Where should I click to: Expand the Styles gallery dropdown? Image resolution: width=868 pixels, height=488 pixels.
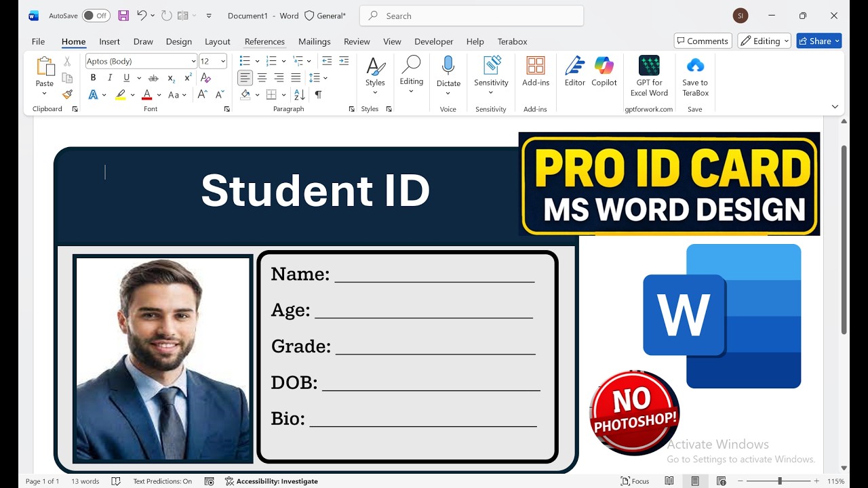point(375,93)
